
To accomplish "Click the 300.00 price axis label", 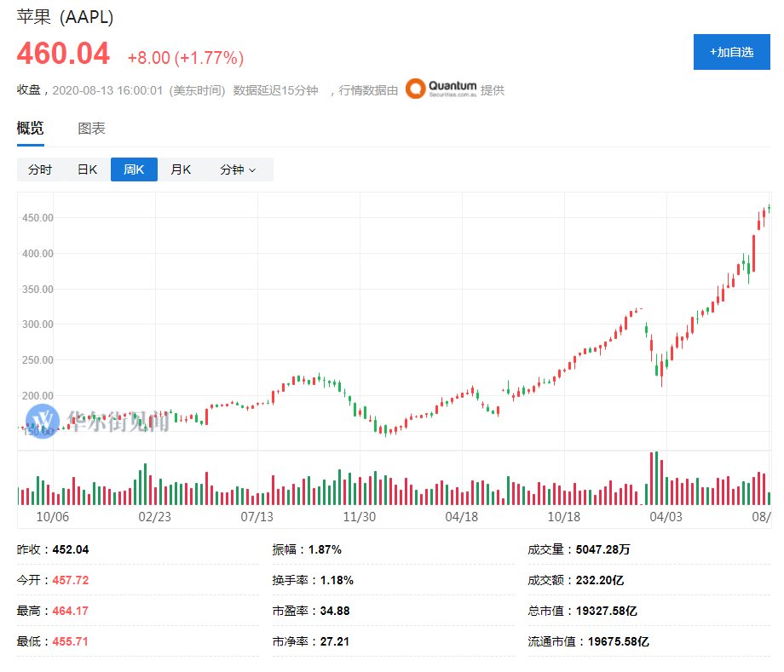I will click(37, 325).
